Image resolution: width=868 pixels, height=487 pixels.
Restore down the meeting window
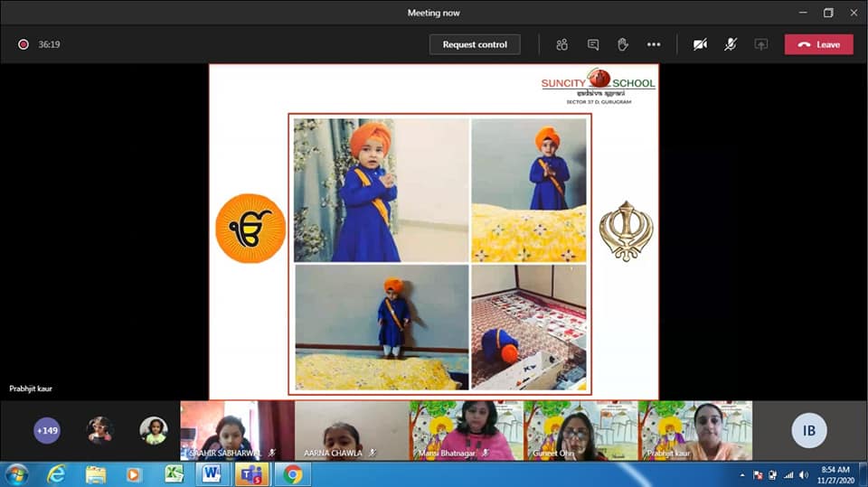tap(828, 12)
